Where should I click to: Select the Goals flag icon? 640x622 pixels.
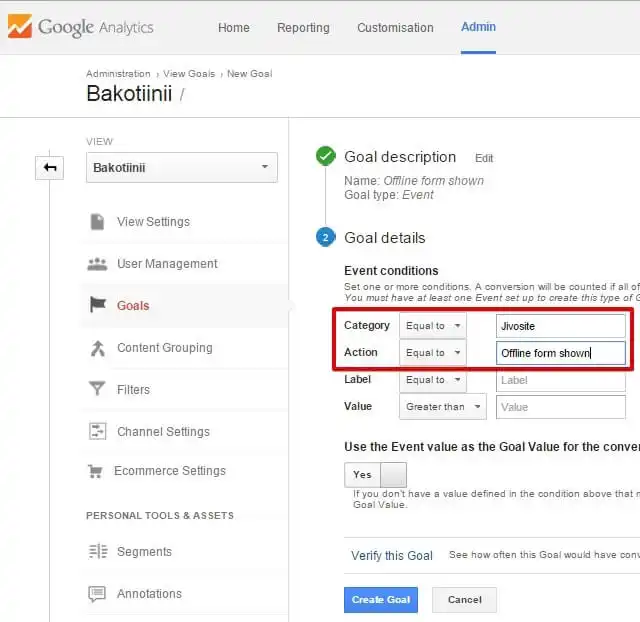(98, 306)
